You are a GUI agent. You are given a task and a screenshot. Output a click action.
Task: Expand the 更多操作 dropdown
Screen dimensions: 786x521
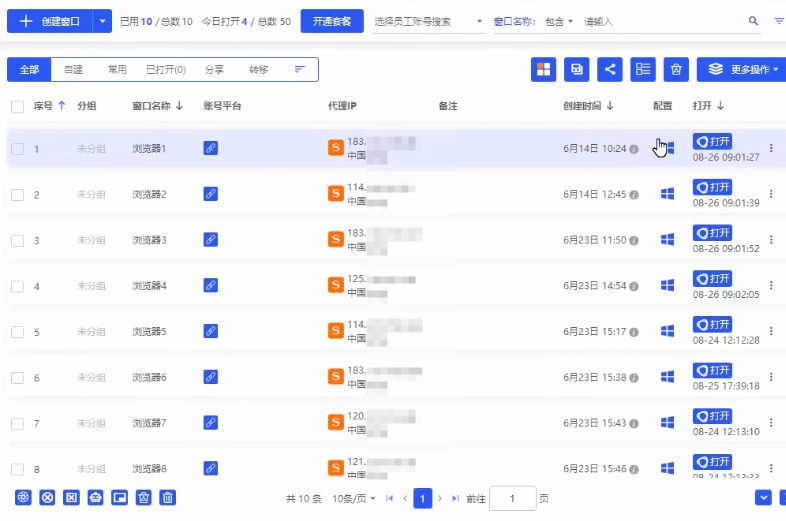pyautogui.click(x=740, y=69)
